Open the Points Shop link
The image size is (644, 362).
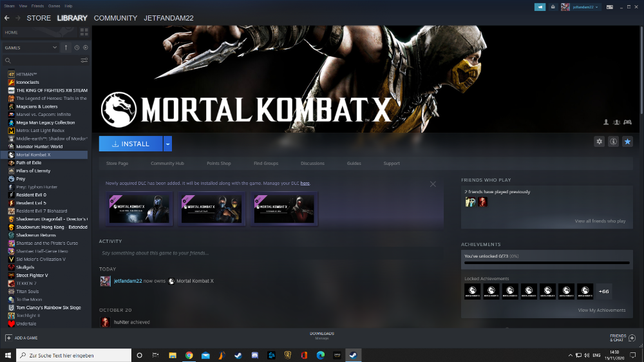tap(218, 164)
